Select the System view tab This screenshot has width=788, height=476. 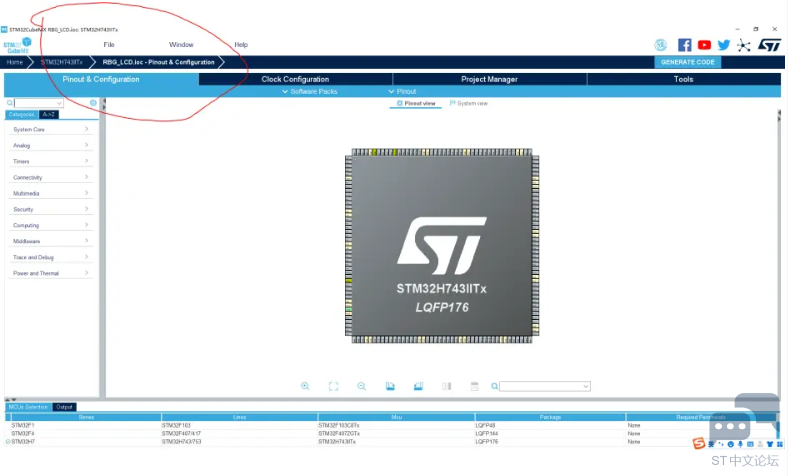coord(468,104)
